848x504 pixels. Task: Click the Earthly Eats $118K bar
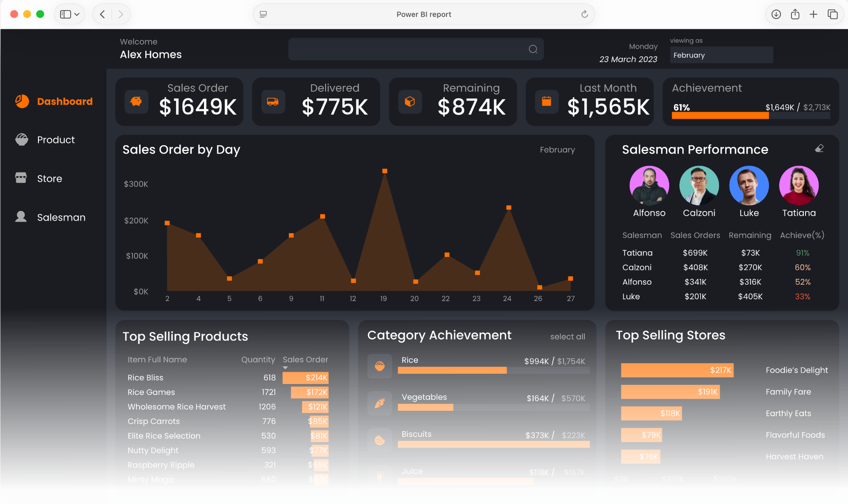pyautogui.click(x=651, y=414)
